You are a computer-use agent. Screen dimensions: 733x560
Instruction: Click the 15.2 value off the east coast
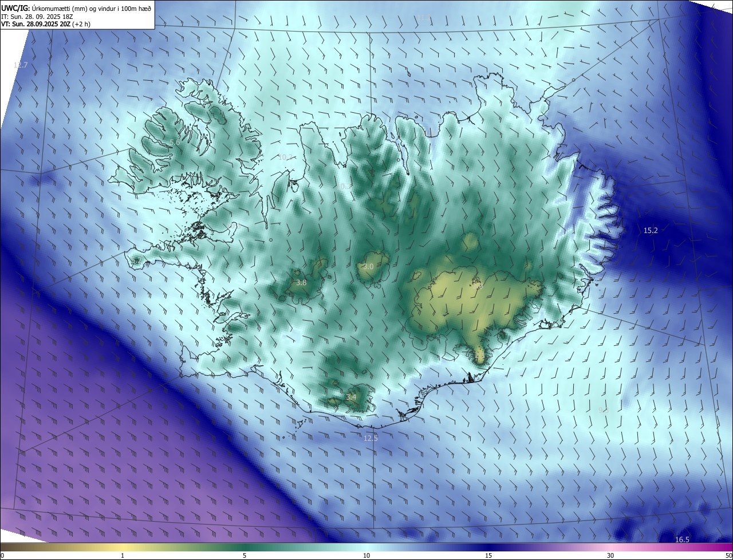click(651, 230)
